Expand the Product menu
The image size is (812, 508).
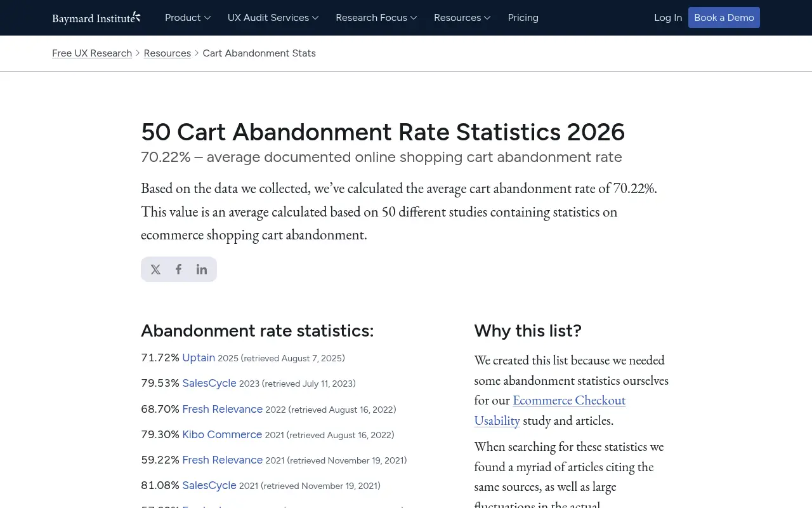click(x=188, y=18)
